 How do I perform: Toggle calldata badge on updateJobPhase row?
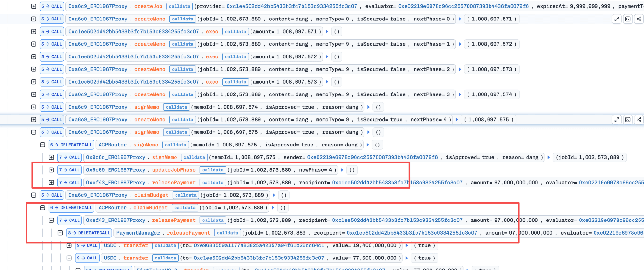[213, 170]
